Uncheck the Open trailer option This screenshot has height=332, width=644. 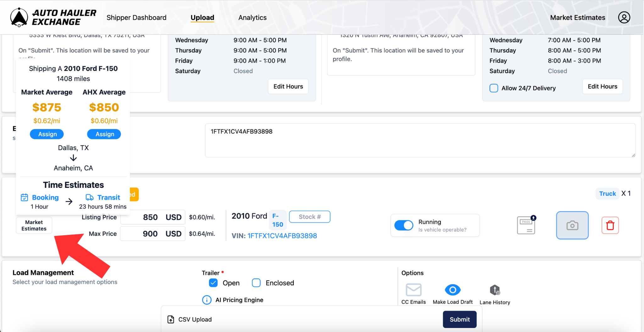(213, 283)
